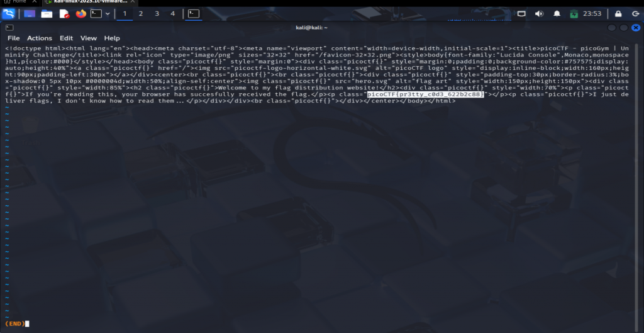
Task: Switch to the Home VMware tab
Action: click(16, 2)
